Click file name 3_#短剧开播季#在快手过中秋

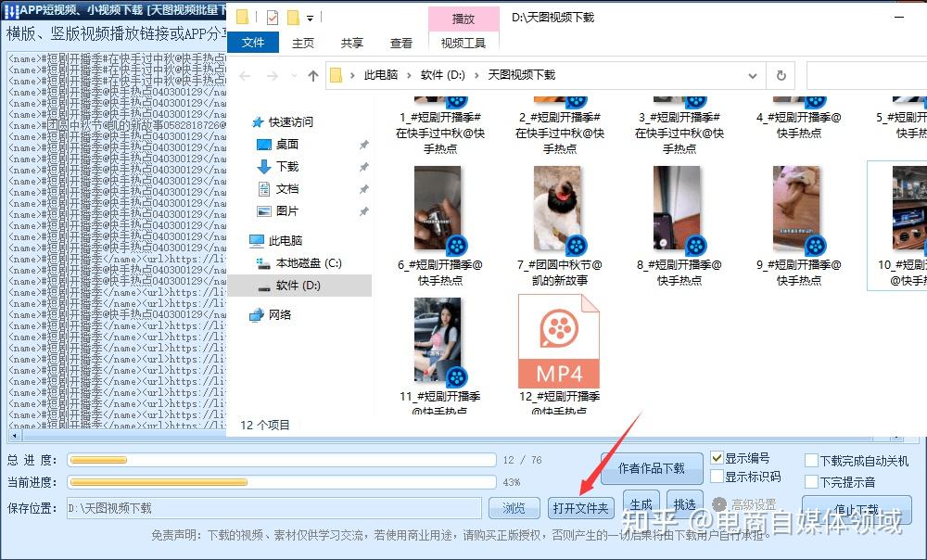[x=679, y=134]
